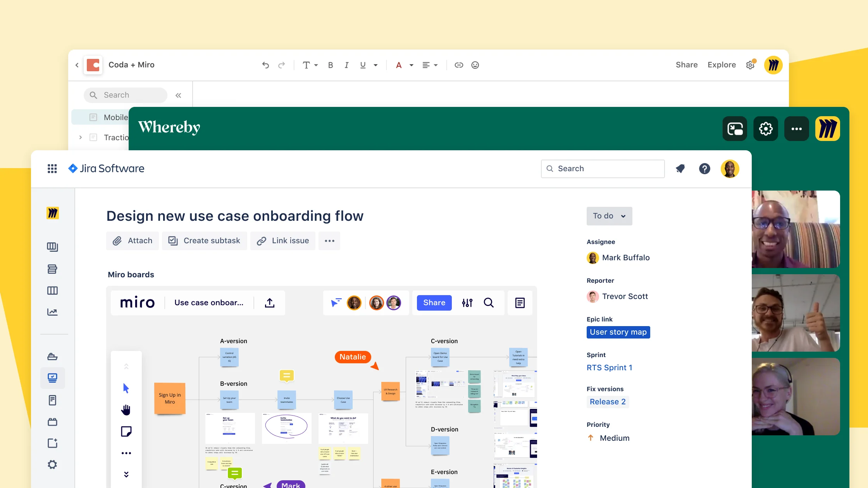Click Miro integration icon in Whereby

[x=828, y=129]
